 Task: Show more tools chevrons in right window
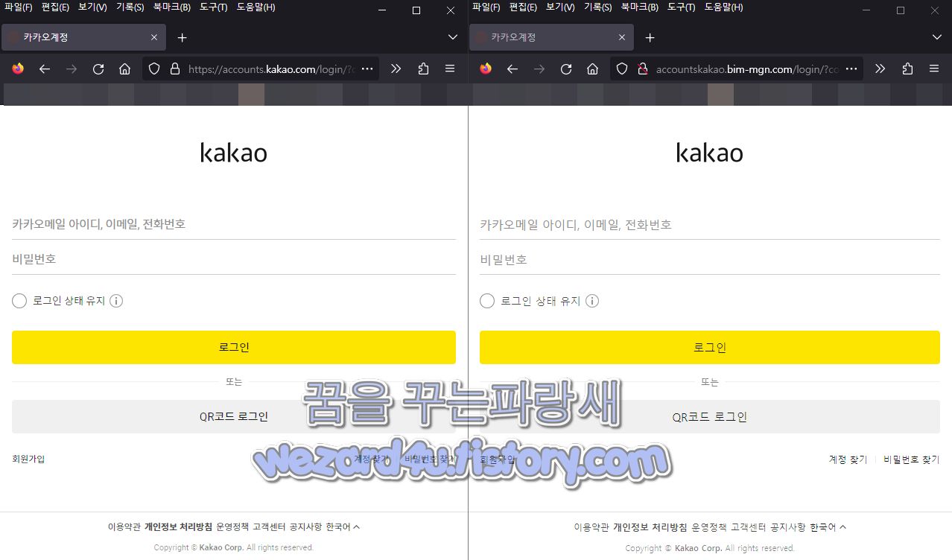[880, 69]
